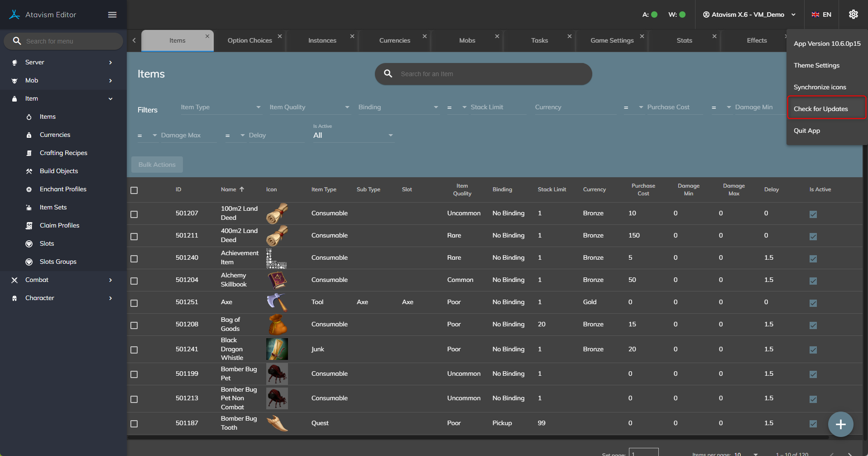Image resolution: width=868 pixels, height=456 pixels.
Task: Check the select-all checkbox in table header
Action: tap(134, 190)
